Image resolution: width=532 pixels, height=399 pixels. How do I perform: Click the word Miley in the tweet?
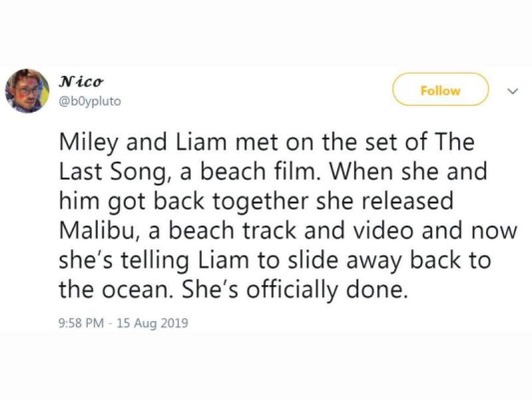click(89, 143)
